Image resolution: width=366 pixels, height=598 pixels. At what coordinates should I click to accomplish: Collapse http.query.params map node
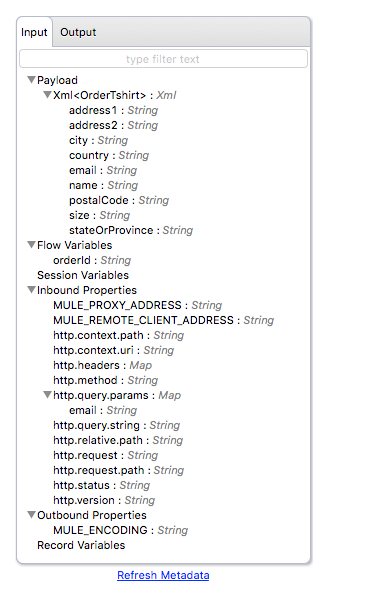click(47, 395)
